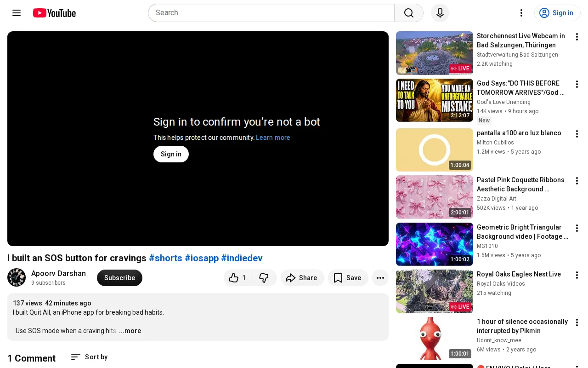Open Geometric Bright Triangular thumbnail
This screenshot has width=588, height=368.
pyautogui.click(x=435, y=244)
